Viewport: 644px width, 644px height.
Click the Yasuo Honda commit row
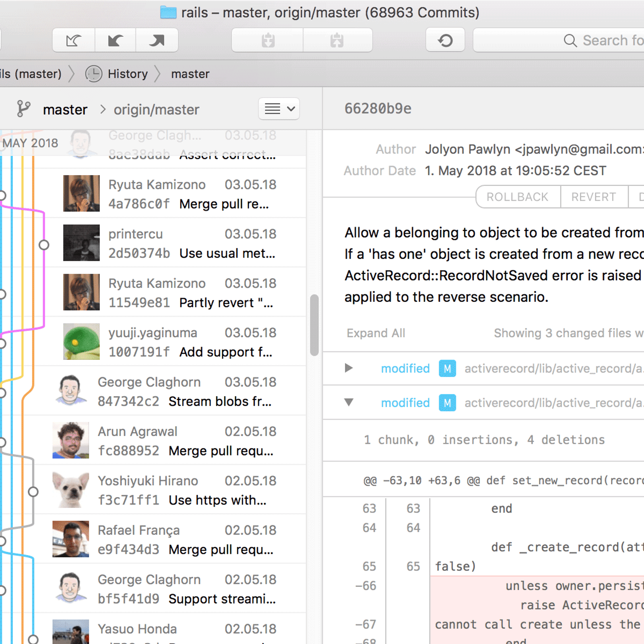[x=153, y=629]
